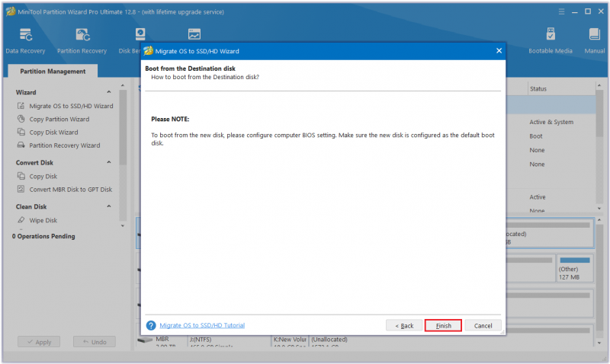Screen dimensions: 610x364
Task: Select Convert MBR Disk to GPT Disk
Action: [x=70, y=190]
